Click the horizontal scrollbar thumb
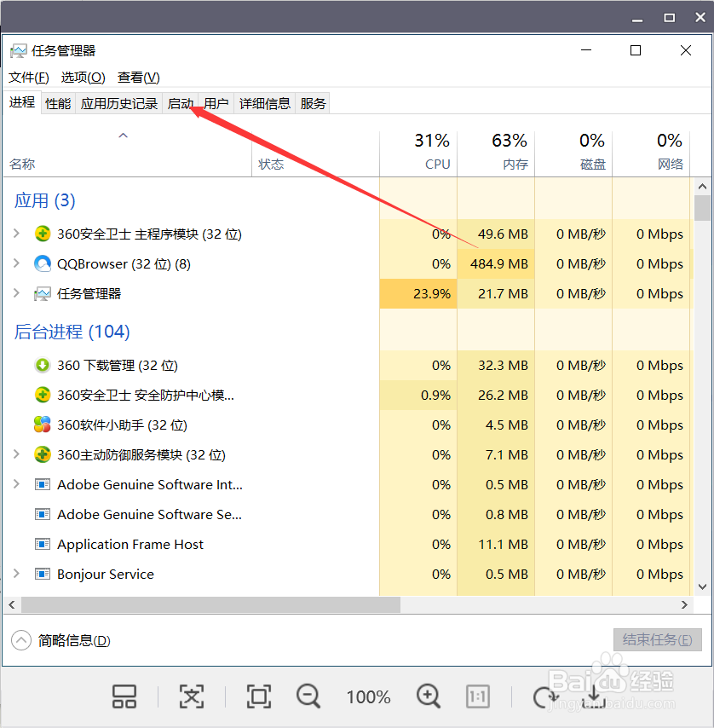Image resolution: width=714 pixels, height=728 pixels. coord(210,604)
